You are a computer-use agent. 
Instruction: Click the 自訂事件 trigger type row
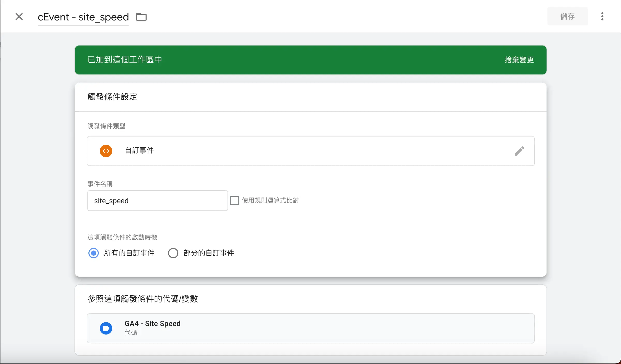point(310,151)
